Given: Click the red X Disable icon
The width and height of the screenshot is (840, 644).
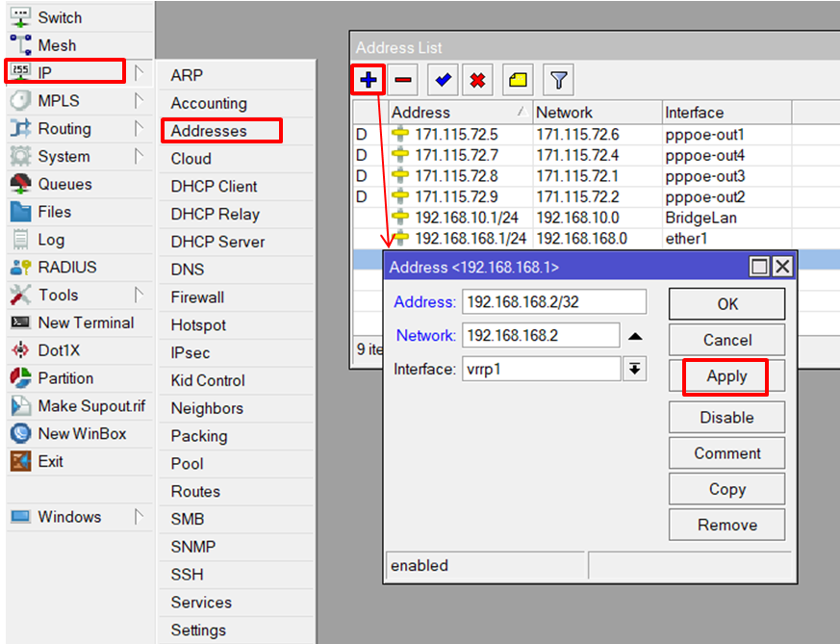Looking at the screenshot, I should (477, 80).
